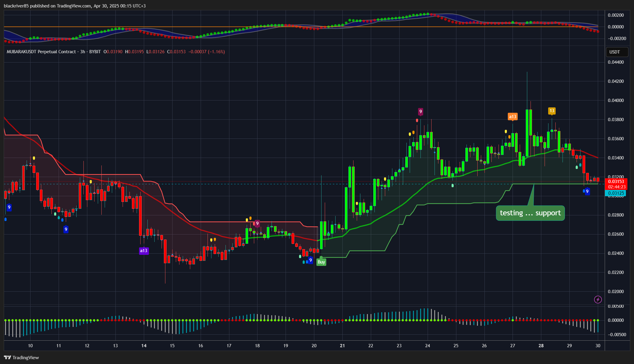
Task: Click the 0.00200 oscillator scale label
Action: [x=616, y=15]
